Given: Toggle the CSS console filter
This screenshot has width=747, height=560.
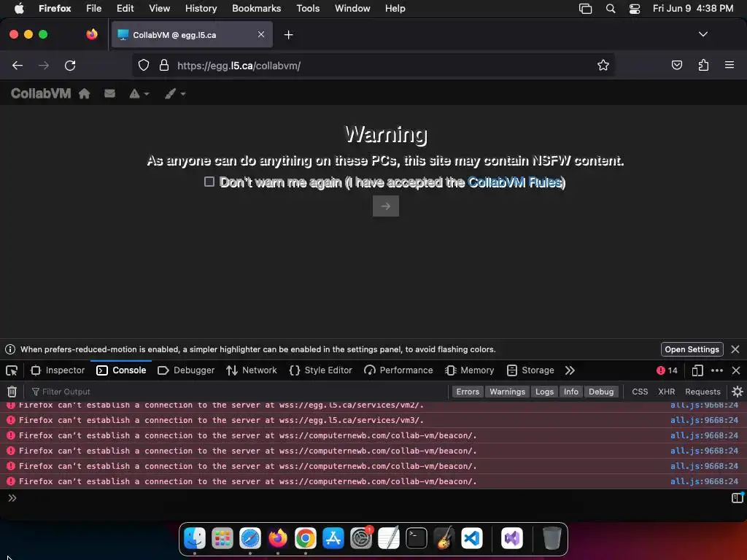Looking at the screenshot, I should click(640, 392).
